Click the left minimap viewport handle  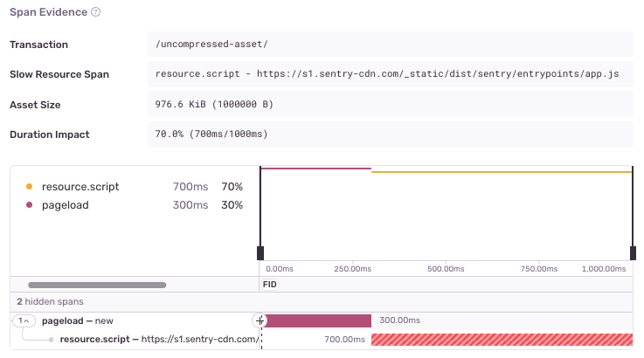(x=260, y=253)
